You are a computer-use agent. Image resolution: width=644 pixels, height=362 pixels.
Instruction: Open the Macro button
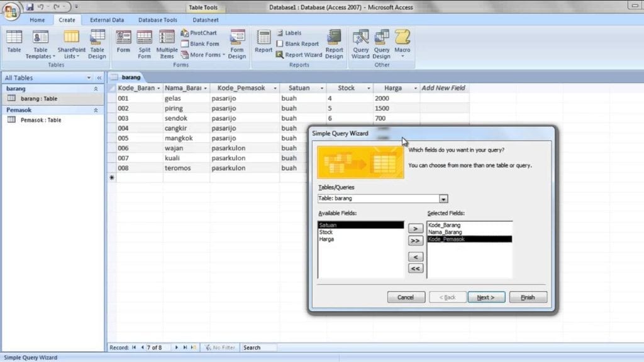402,43
